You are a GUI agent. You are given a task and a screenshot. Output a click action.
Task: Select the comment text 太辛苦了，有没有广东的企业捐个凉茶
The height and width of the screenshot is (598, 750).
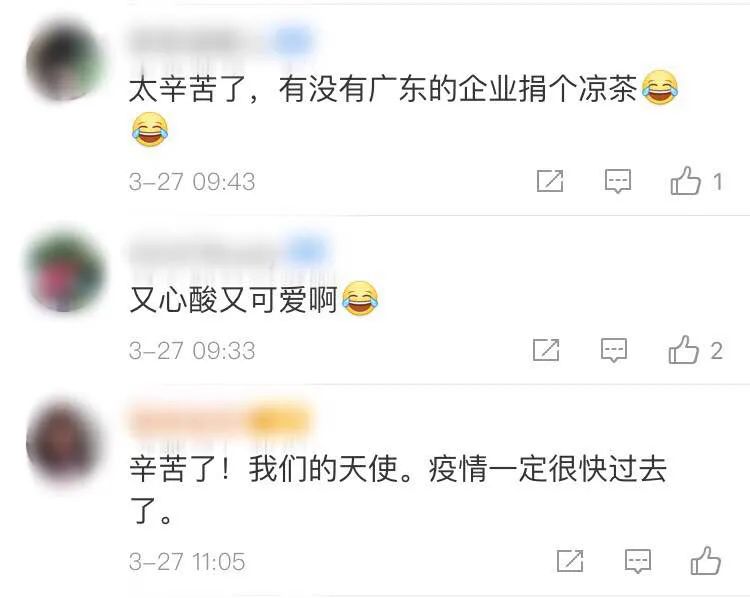click(383, 89)
